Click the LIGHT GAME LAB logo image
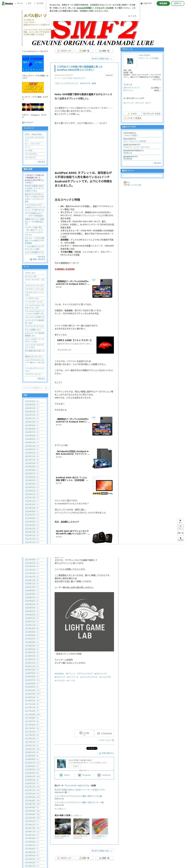 84,622
